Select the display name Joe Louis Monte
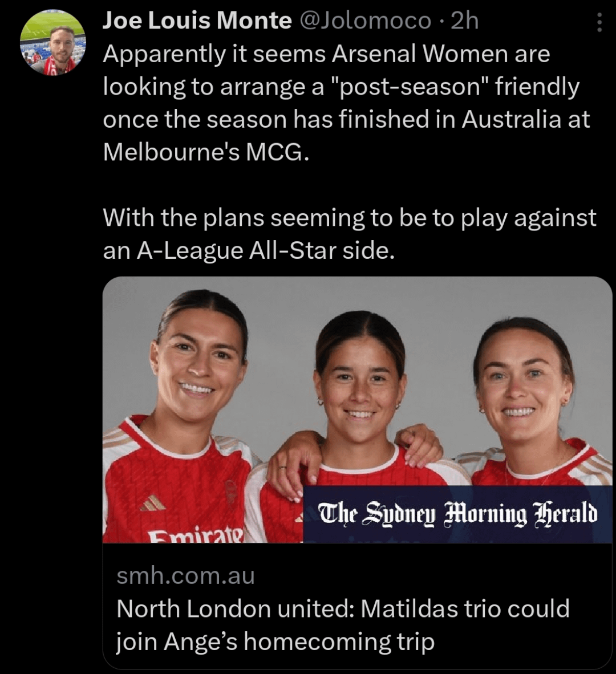 [197, 21]
